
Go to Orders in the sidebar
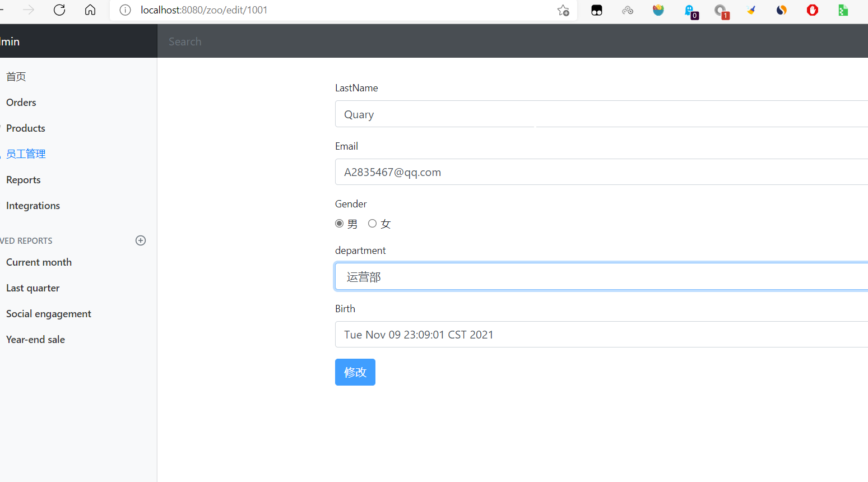21,103
